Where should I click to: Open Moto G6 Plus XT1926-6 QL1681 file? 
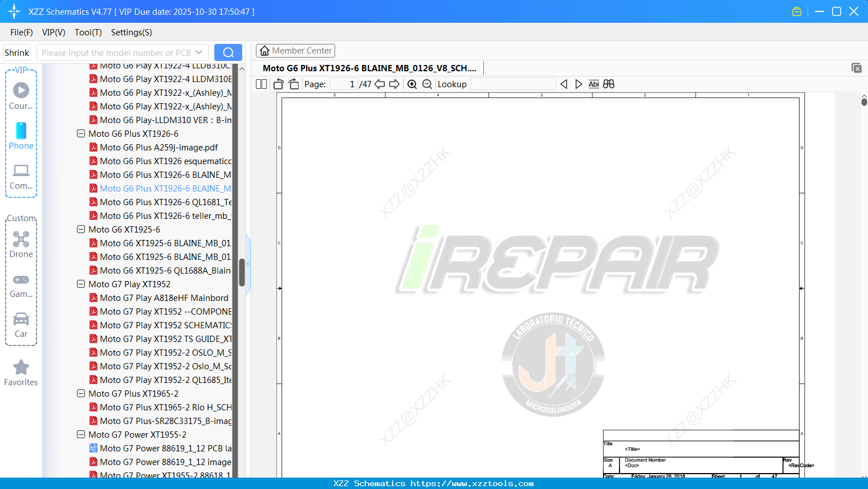tap(161, 202)
